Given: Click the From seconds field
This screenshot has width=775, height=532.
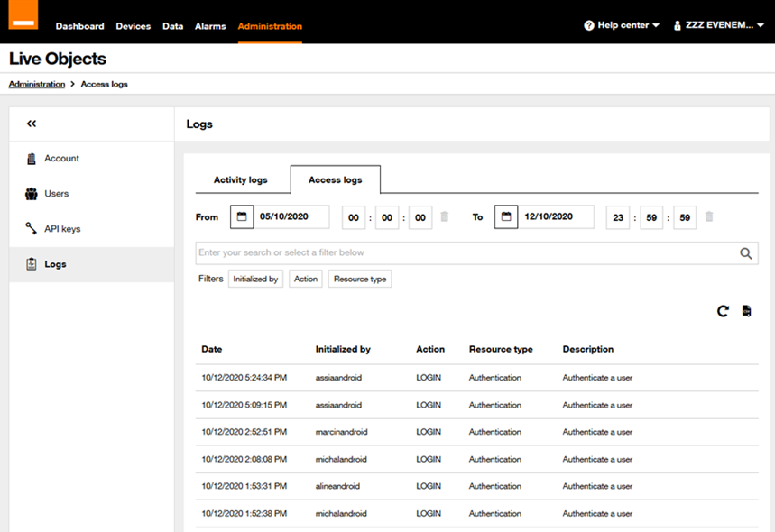Looking at the screenshot, I should click(420, 217).
